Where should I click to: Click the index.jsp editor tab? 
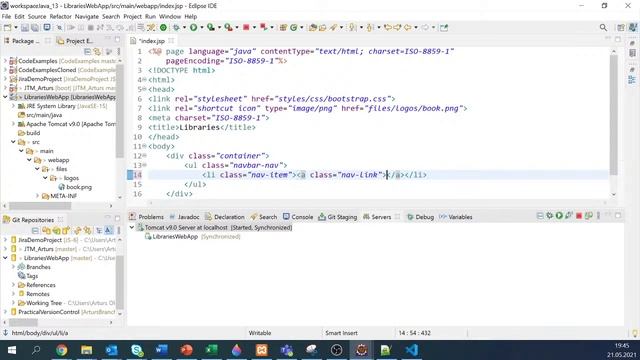(x=151, y=41)
